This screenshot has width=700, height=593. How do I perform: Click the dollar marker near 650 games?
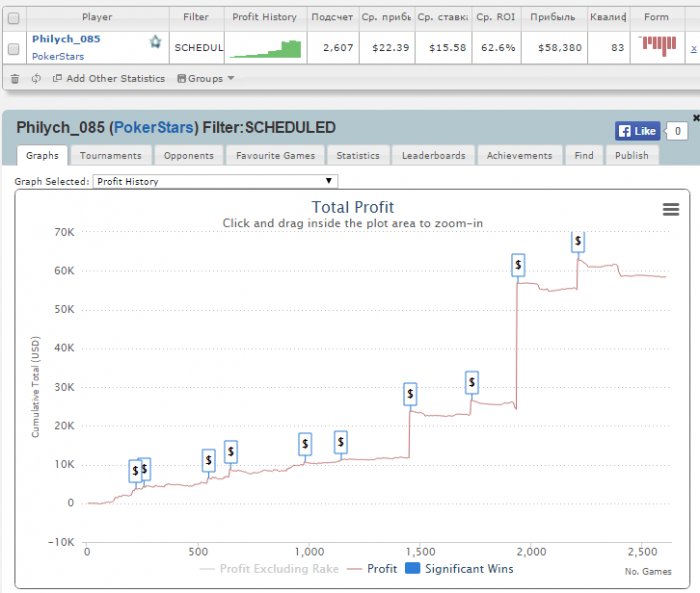click(231, 451)
